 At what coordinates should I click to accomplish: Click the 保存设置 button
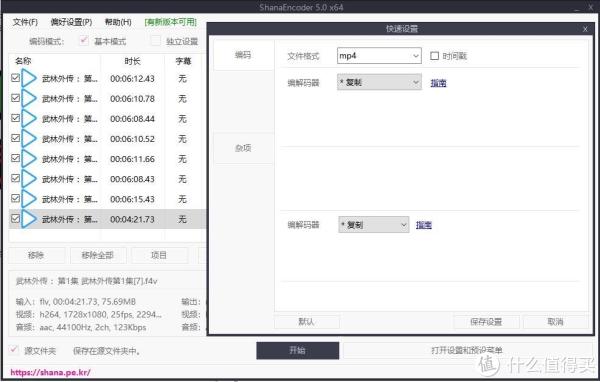point(486,322)
